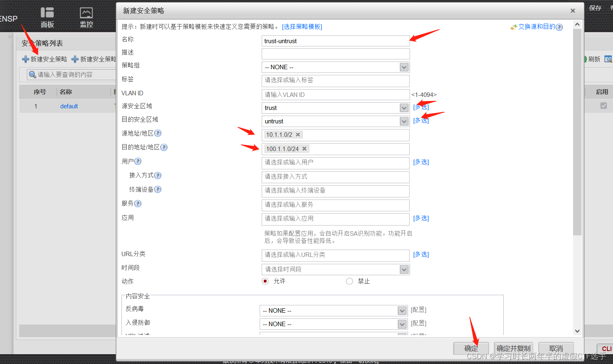Screen dimensions: 613x364
Task: Close the 新建安全策略 dialog
Action: tap(573, 11)
